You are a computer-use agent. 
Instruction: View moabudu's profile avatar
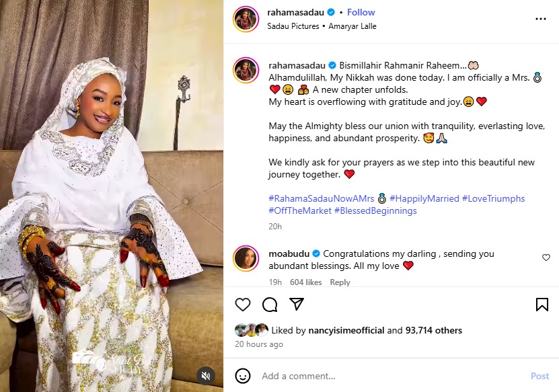(x=246, y=259)
